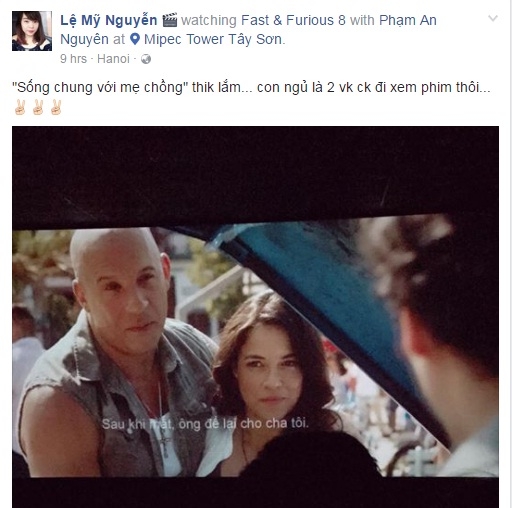Screen dimensions: 512x508
Task: Open tagged friend Phạm An Nguyên's profile
Action: coord(248,30)
